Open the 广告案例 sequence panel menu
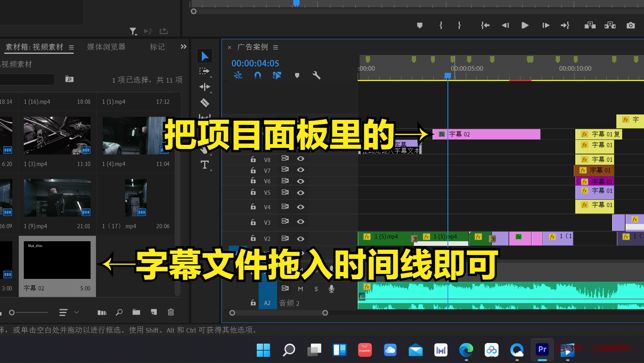 [276, 47]
